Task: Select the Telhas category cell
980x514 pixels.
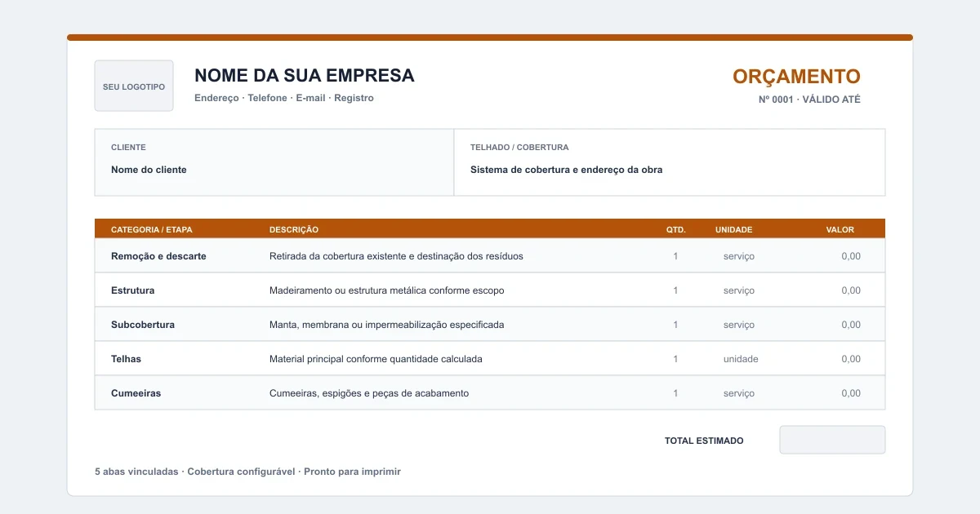Action: [126, 359]
